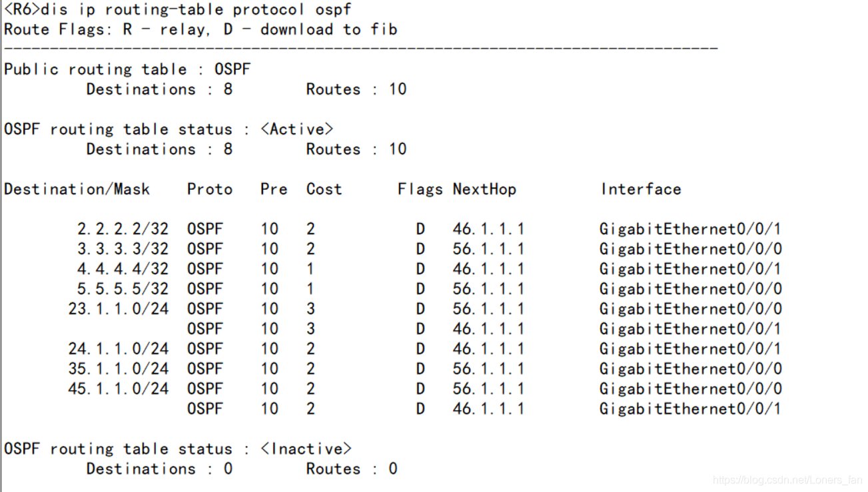Click the D flag in the 5.5.5.5/32 row
868x492 pixels.
(420, 289)
